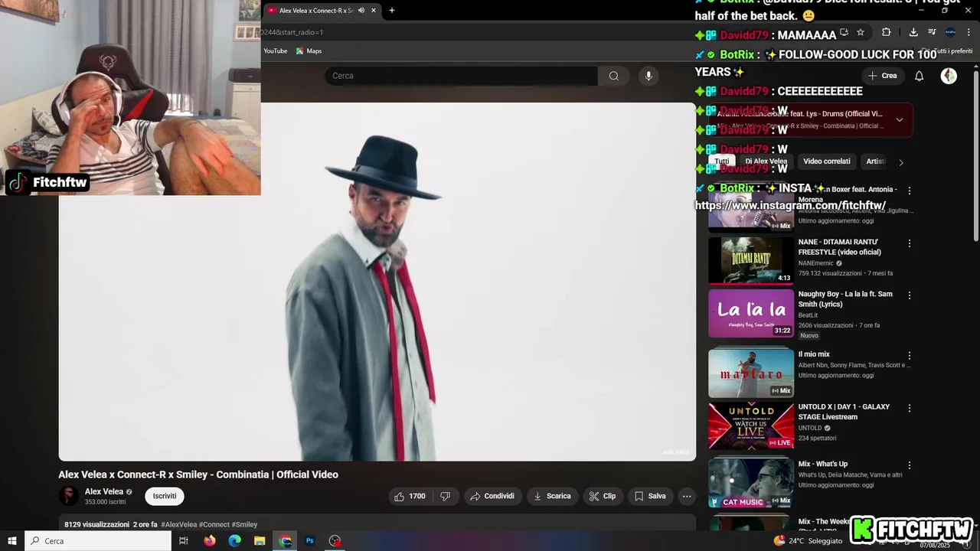Focus the YouTube 'Cerca' search field
This screenshot has width=980, height=551.
click(461, 76)
